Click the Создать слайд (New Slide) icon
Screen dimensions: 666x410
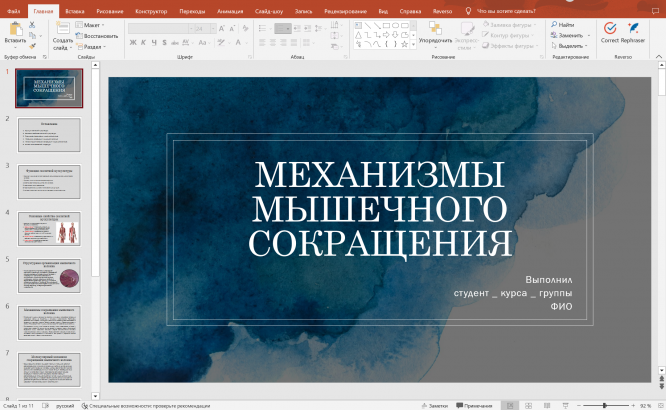click(x=62, y=29)
